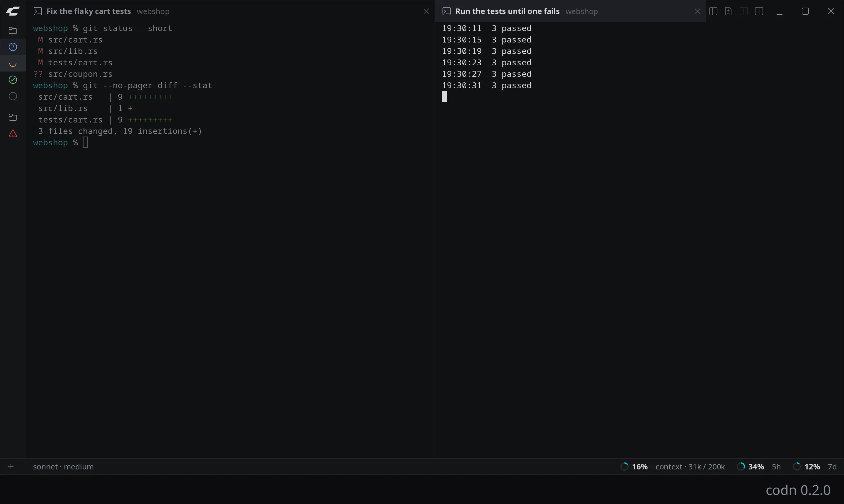Viewport: 844px width, 504px height.
Task: Click terminal icon of 'Fix the flaky cart tests' tab
Action: pyautogui.click(x=38, y=11)
